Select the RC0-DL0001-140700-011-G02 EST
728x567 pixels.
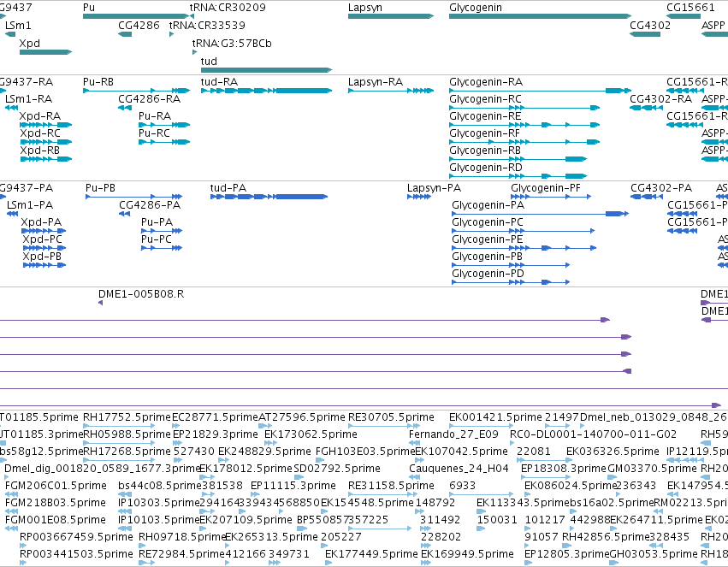point(512,443)
